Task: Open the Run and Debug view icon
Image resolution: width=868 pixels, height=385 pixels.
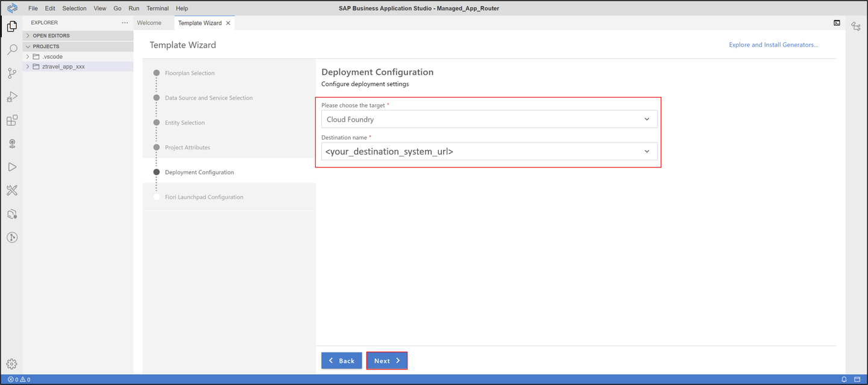Action: 11,96
